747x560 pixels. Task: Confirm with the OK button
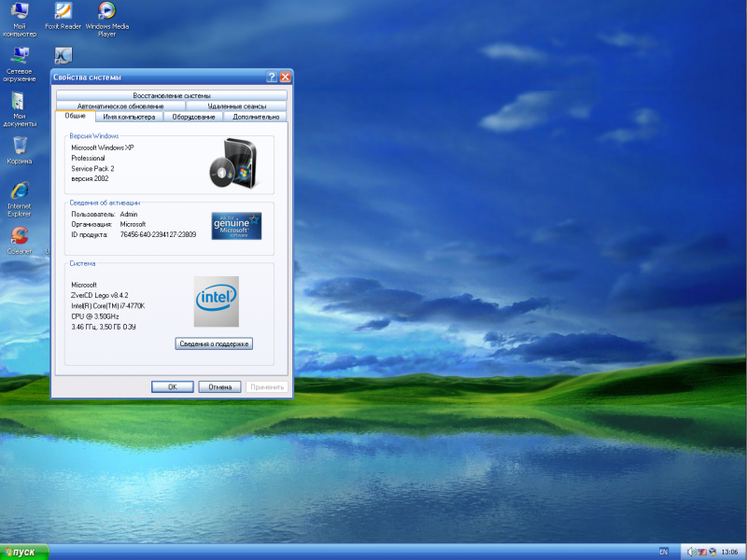coord(173,386)
